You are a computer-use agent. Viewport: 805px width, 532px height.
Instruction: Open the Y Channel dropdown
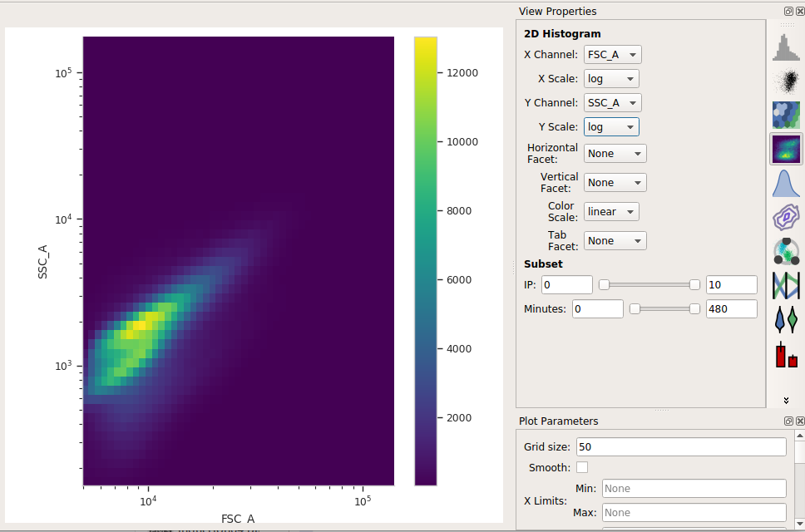[612, 102]
